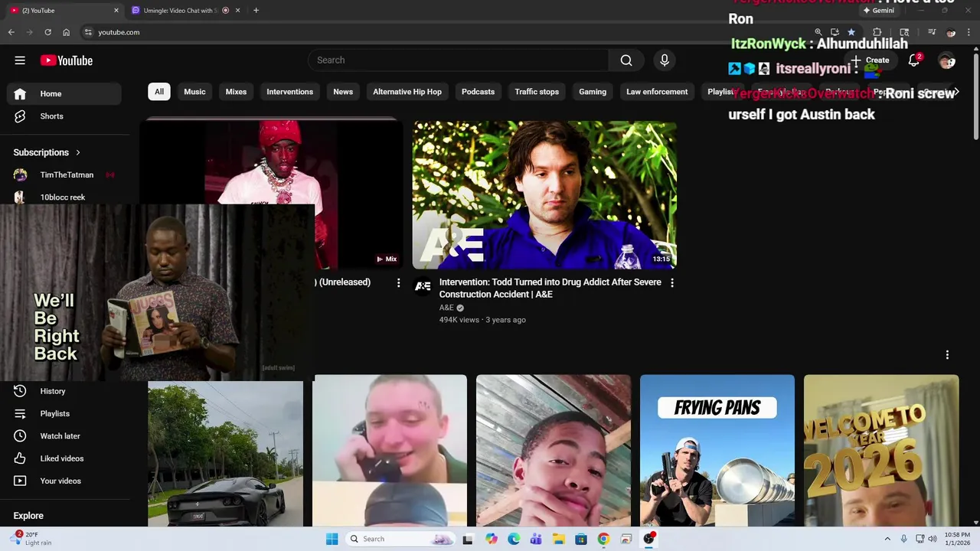This screenshot has width=980, height=551.
Task: Select the Traffic stops chip
Action: point(537,92)
